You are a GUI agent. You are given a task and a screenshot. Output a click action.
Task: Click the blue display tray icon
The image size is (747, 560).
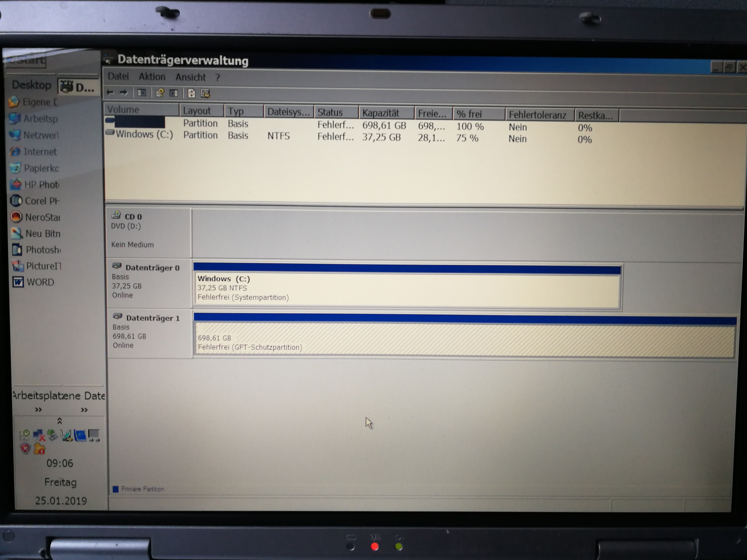click(x=80, y=435)
